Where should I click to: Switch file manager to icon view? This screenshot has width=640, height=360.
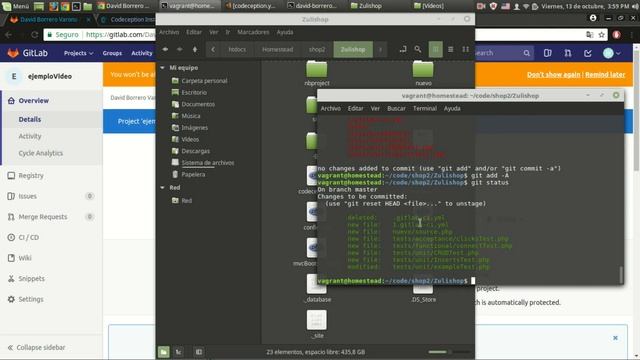click(436, 49)
